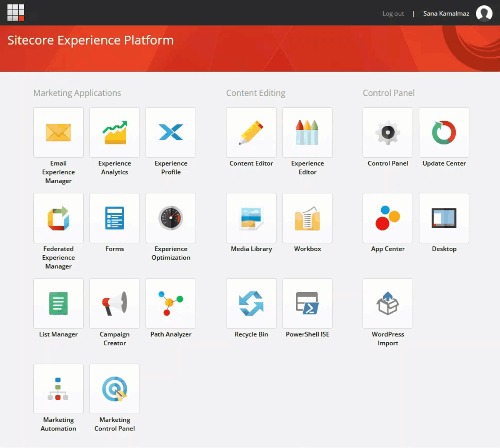Click the 'Desktop' label text

point(444,249)
